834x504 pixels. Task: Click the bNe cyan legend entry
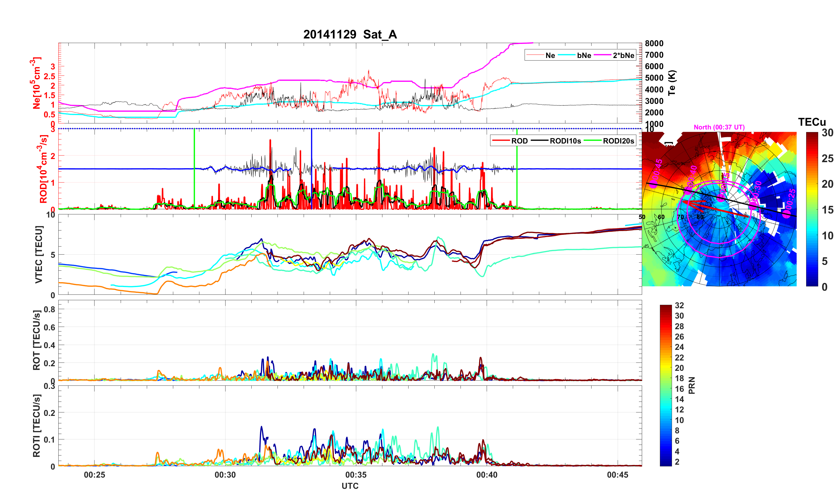[584, 55]
